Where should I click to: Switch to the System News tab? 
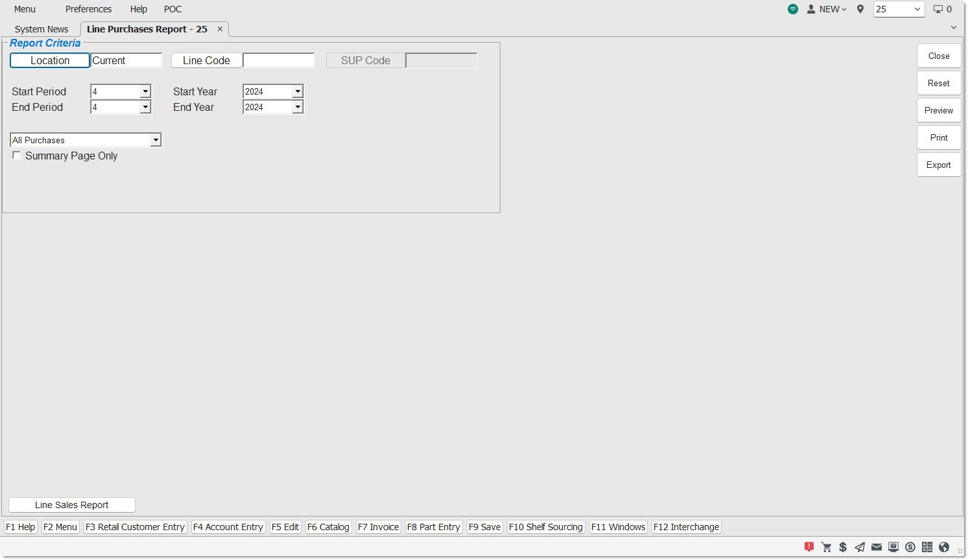tap(41, 29)
